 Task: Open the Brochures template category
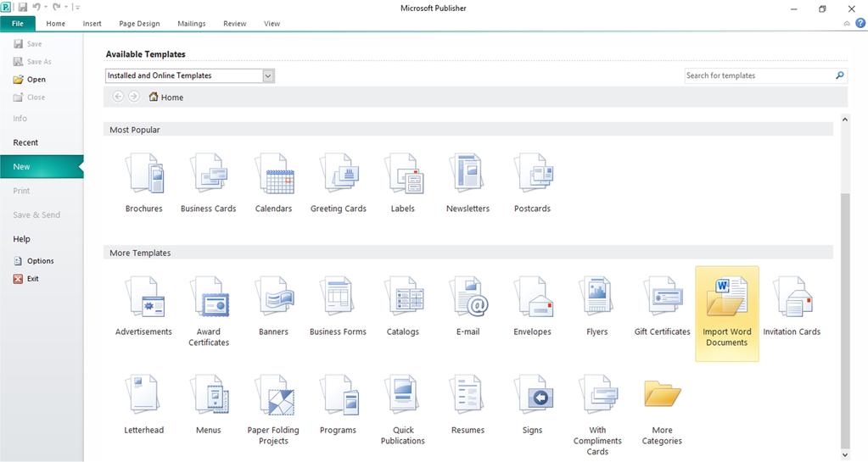[x=144, y=183]
